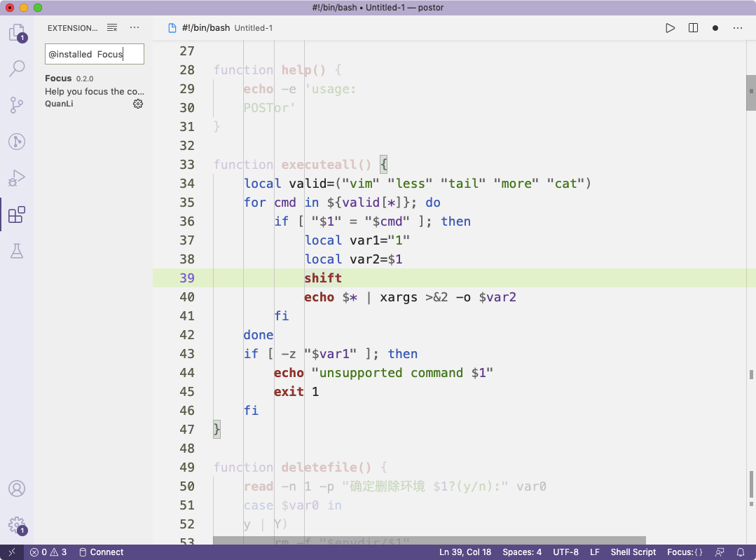Show errors and warnings in status bar

pos(48,552)
